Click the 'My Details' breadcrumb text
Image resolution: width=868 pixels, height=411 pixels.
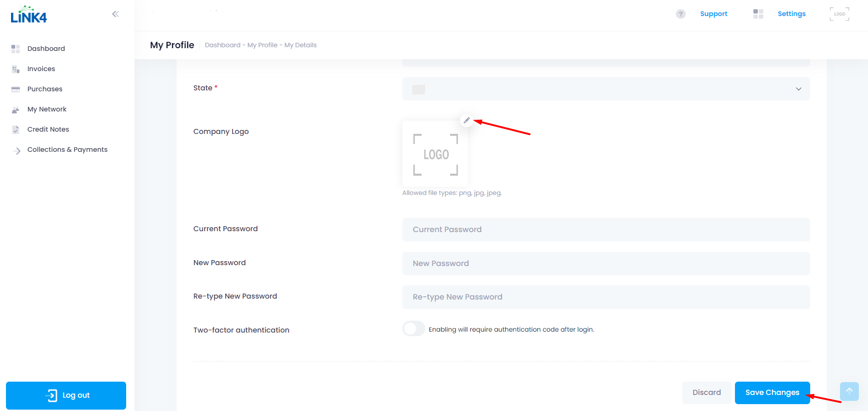[300, 45]
